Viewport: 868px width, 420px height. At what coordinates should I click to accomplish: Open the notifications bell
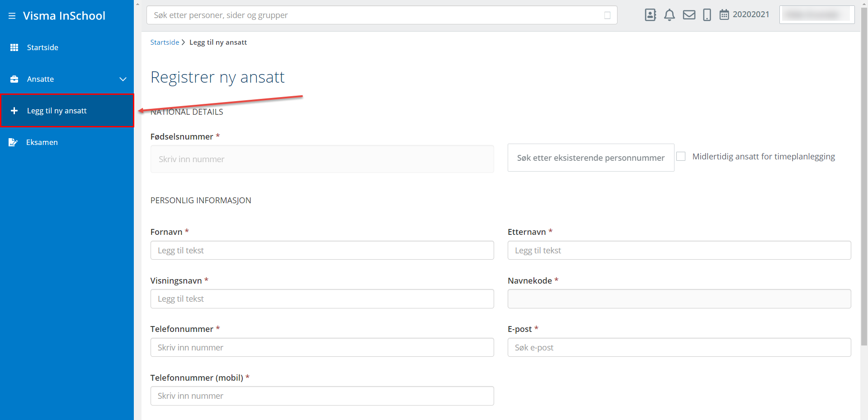click(x=670, y=15)
